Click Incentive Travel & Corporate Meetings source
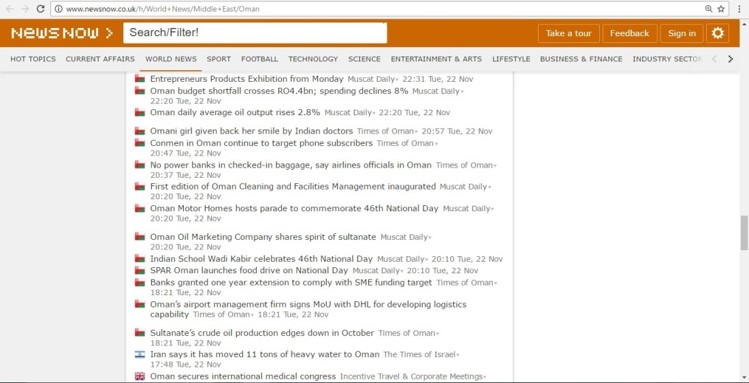This screenshot has height=383, width=749. [x=411, y=377]
